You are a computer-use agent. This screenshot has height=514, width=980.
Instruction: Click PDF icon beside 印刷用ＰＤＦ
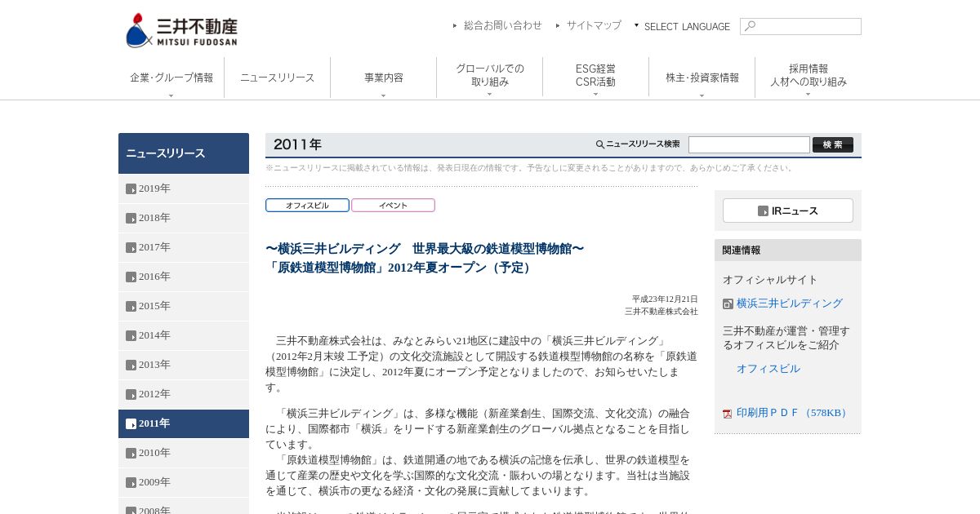(727, 414)
